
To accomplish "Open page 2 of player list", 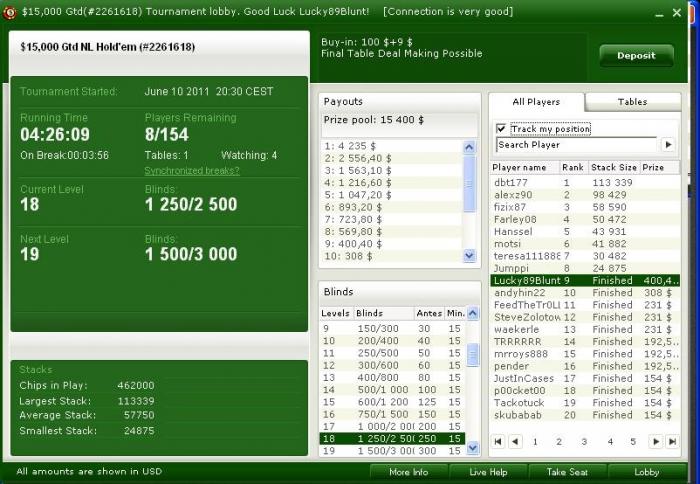I will coord(558,442).
